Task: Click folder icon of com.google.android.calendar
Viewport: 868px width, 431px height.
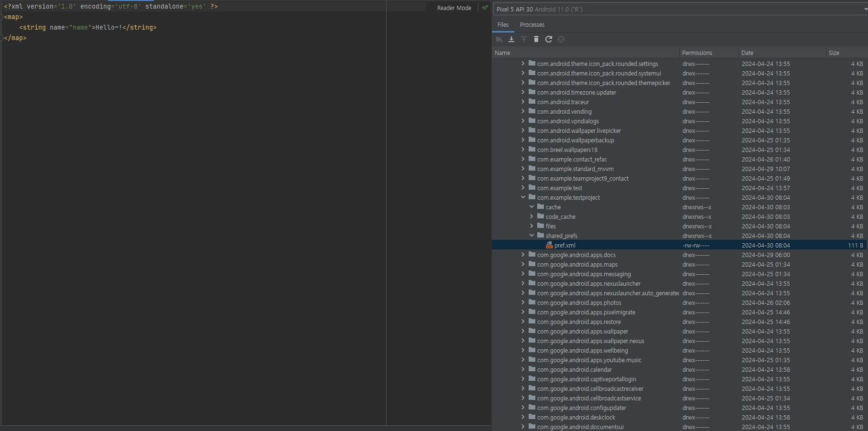Action: click(532, 369)
